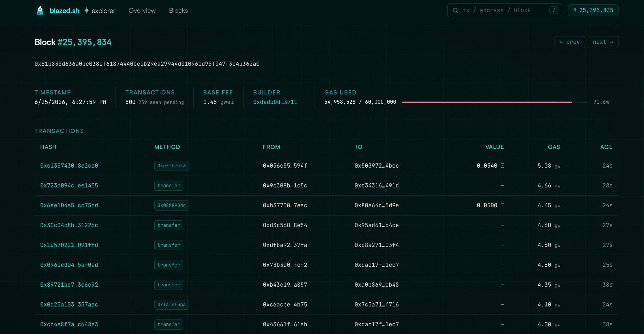
Task: Click the magnifier icon in search box
Action: [x=455, y=10]
